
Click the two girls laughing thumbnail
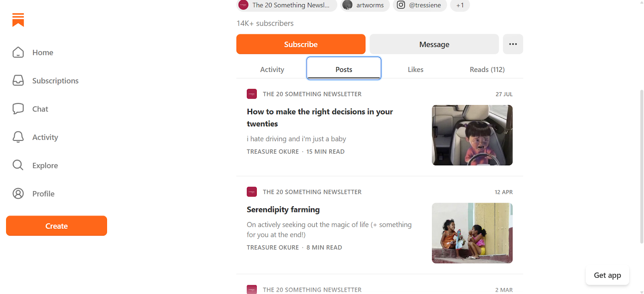472,233
